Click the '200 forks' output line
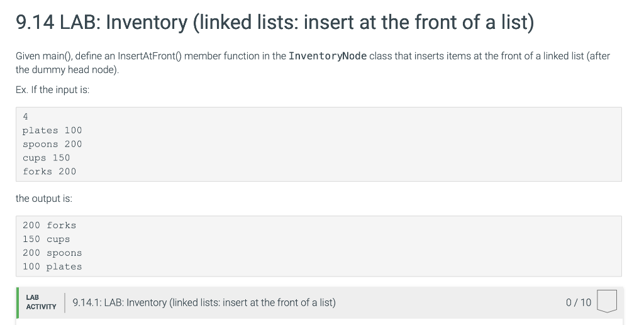The image size is (644, 325). 49,225
